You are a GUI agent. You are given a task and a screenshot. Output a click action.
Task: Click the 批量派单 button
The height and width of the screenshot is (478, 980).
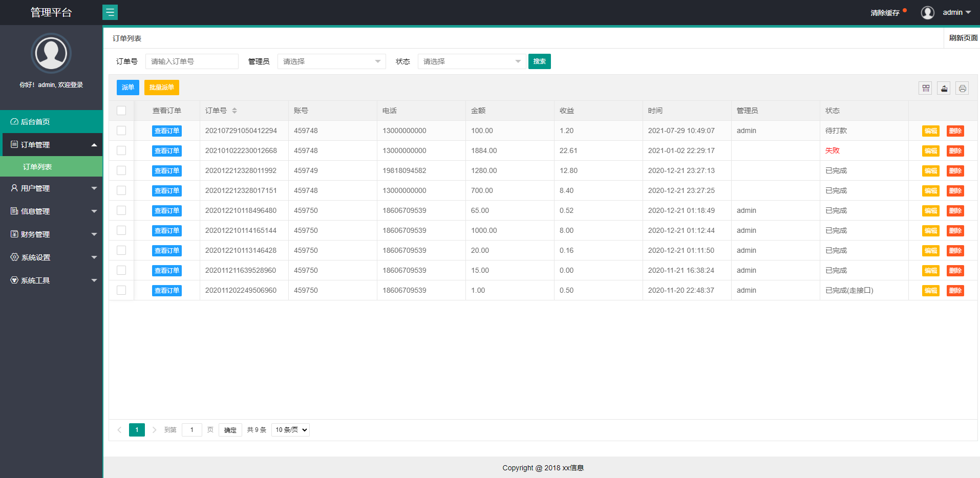click(x=161, y=87)
